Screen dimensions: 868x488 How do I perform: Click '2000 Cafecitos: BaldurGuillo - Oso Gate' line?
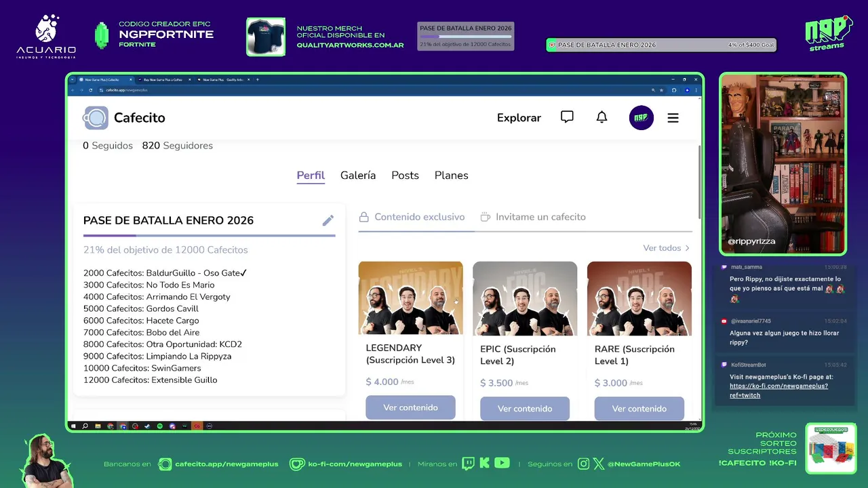click(x=165, y=273)
